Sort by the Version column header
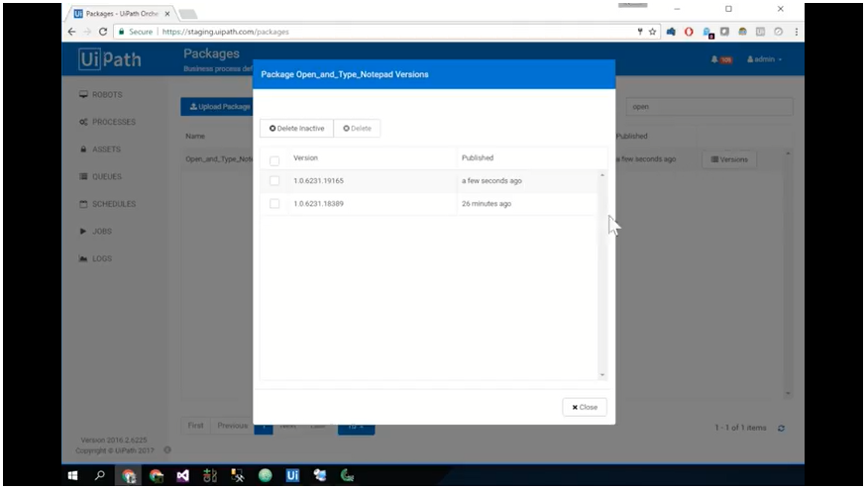This screenshot has height=490, width=868. click(x=305, y=157)
